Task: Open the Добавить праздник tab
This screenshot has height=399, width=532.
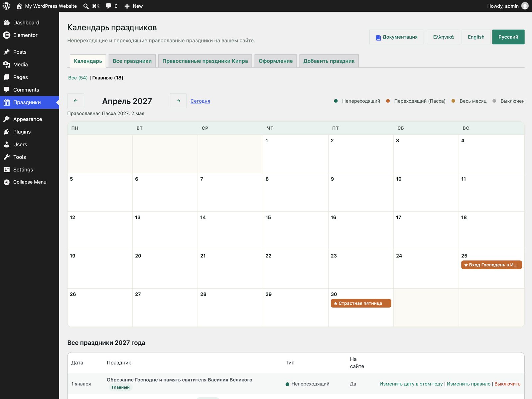Action: [329, 61]
